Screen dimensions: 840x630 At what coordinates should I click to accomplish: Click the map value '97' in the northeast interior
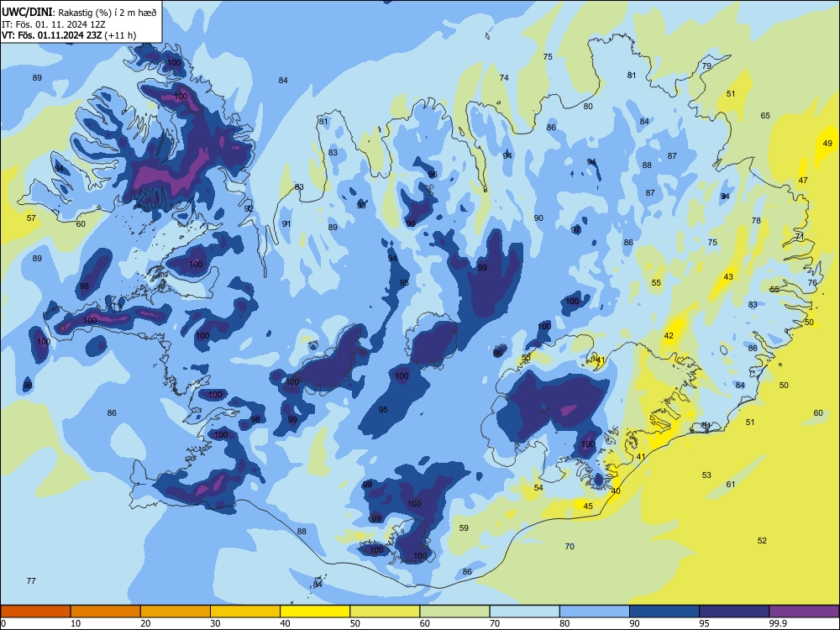coord(576,230)
